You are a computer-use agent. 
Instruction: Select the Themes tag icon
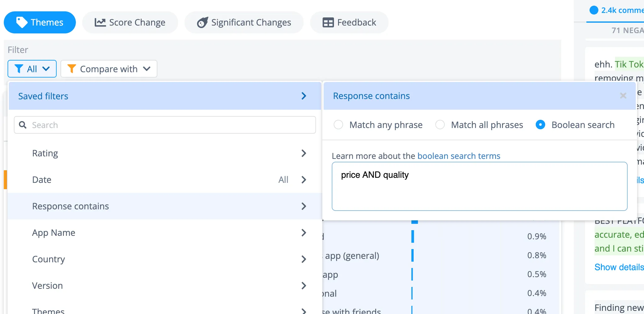(21, 22)
